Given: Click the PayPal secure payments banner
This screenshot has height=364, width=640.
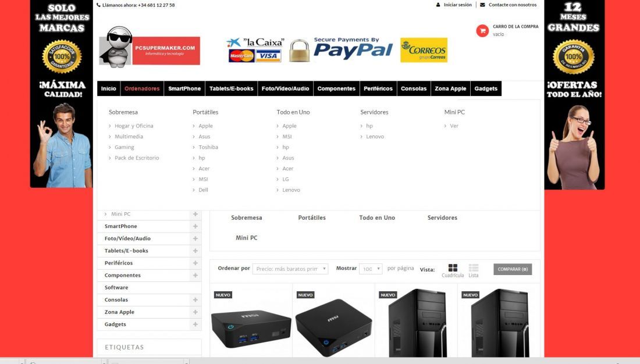Looking at the screenshot, I should click(353, 49).
